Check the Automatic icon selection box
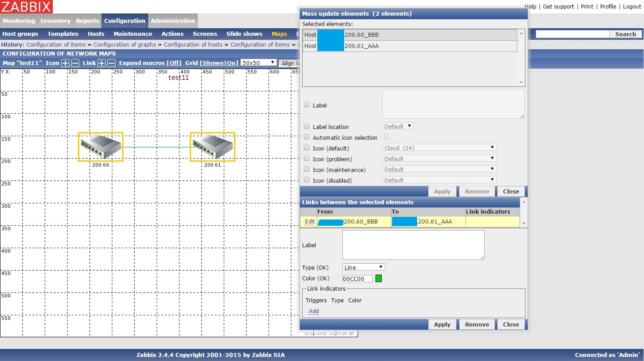The width and height of the screenshot is (644, 361). point(307,137)
